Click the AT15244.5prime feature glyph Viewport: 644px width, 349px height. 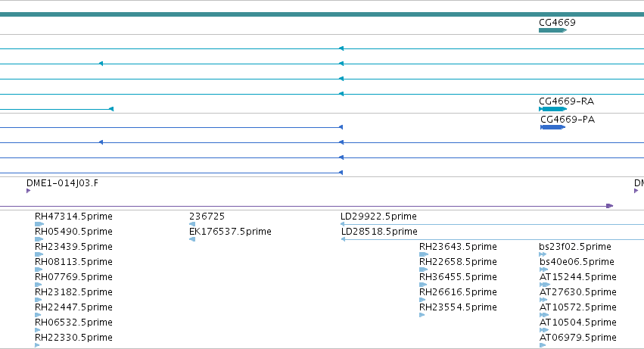(x=545, y=285)
